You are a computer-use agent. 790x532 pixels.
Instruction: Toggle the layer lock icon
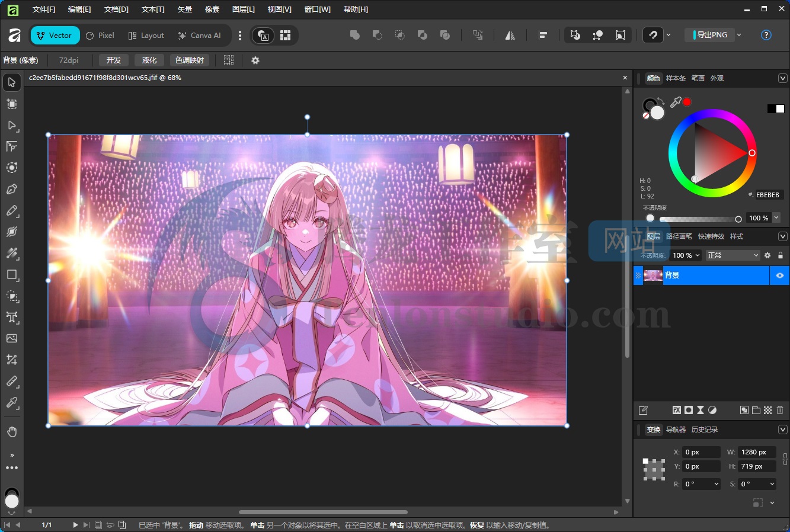click(x=781, y=255)
